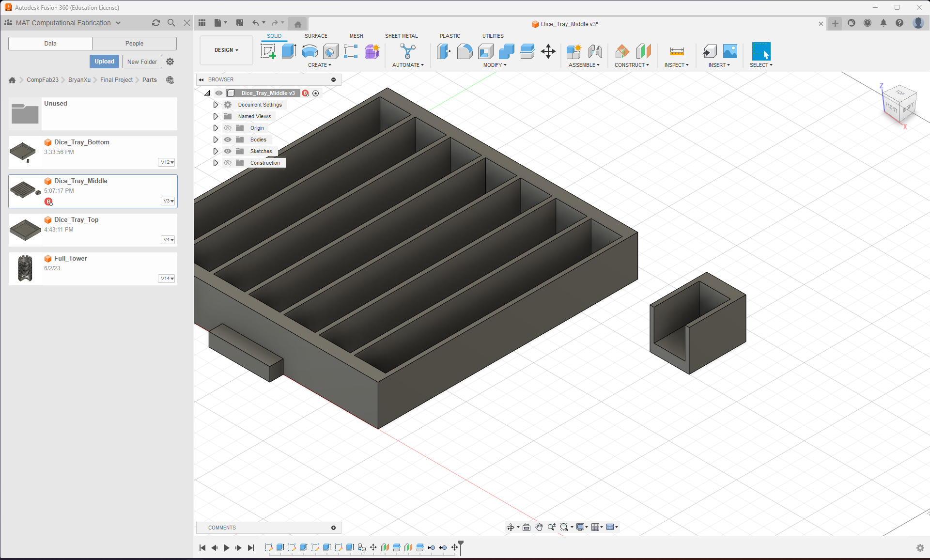Open the Revolve tool

[x=310, y=52]
